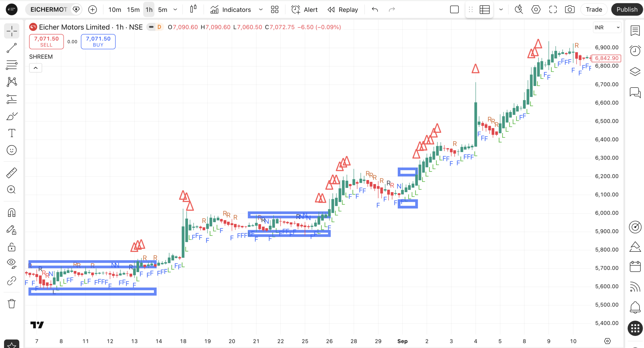Enter fullscreen mode
Image resolution: width=644 pixels, height=348 pixels.
[x=553, y=10]
